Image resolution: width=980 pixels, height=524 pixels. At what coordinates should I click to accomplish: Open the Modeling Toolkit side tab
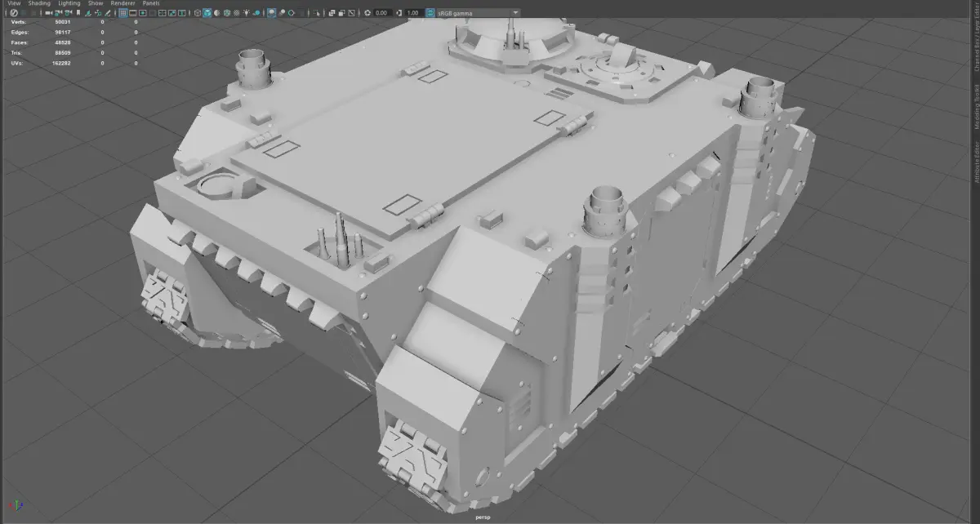pos(975,106)
